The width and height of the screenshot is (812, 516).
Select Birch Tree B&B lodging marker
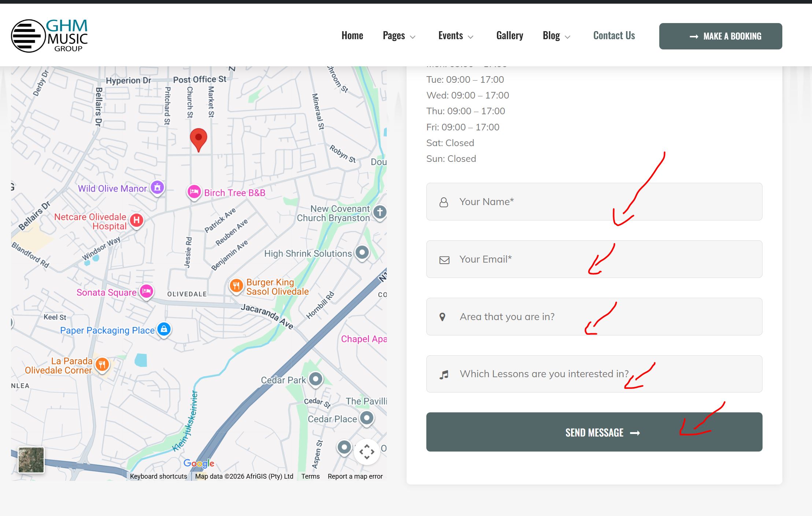coord(194,192)
